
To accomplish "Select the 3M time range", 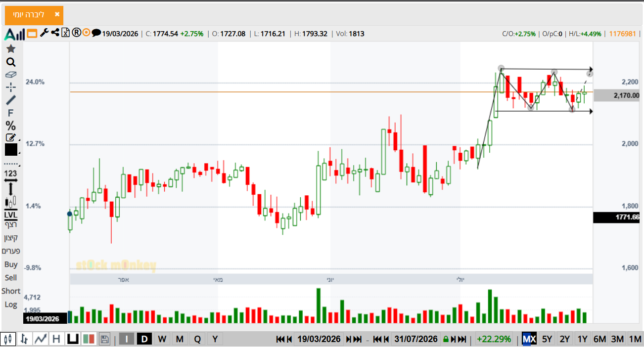I will (x=617, y=339).
